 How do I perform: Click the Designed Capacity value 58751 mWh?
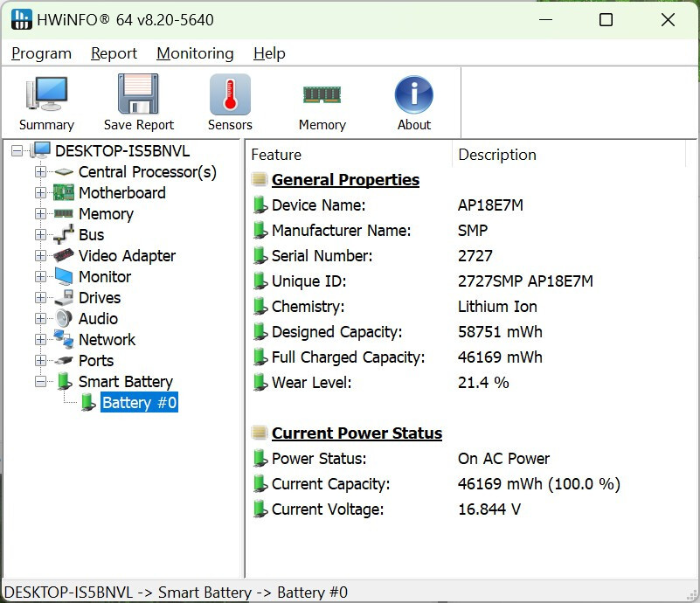tap(500, 331)
